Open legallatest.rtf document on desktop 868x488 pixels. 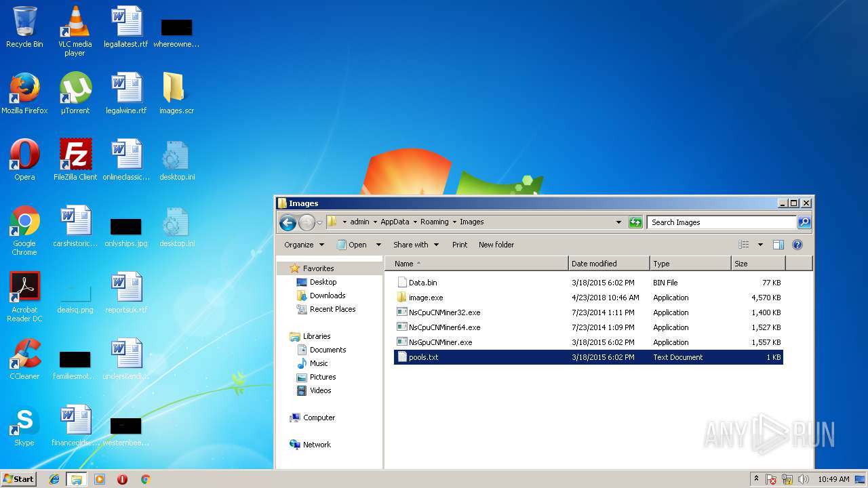(125, 27)
